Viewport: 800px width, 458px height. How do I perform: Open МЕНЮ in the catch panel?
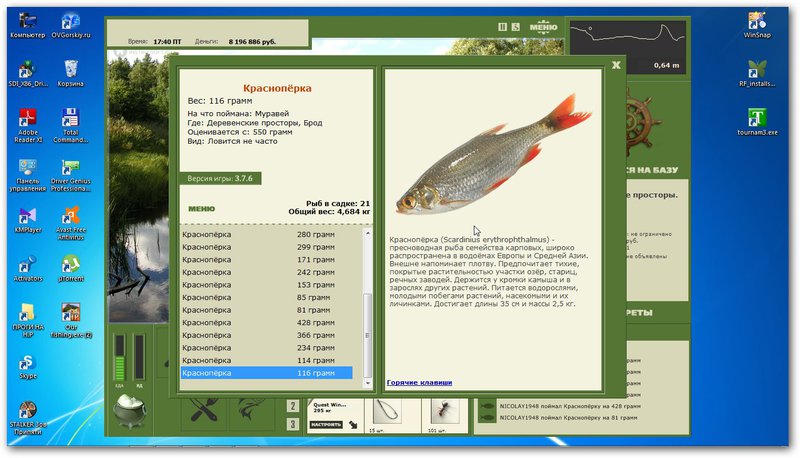click(202, 209)
